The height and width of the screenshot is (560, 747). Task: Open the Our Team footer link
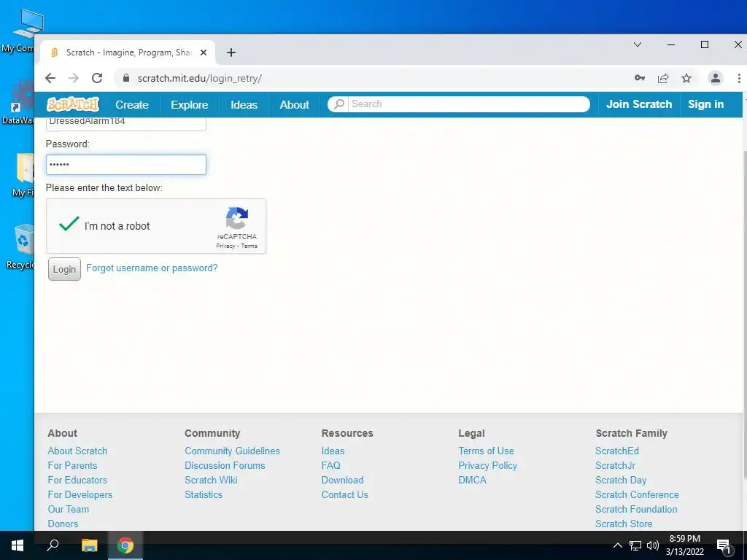tap(68, 510)
